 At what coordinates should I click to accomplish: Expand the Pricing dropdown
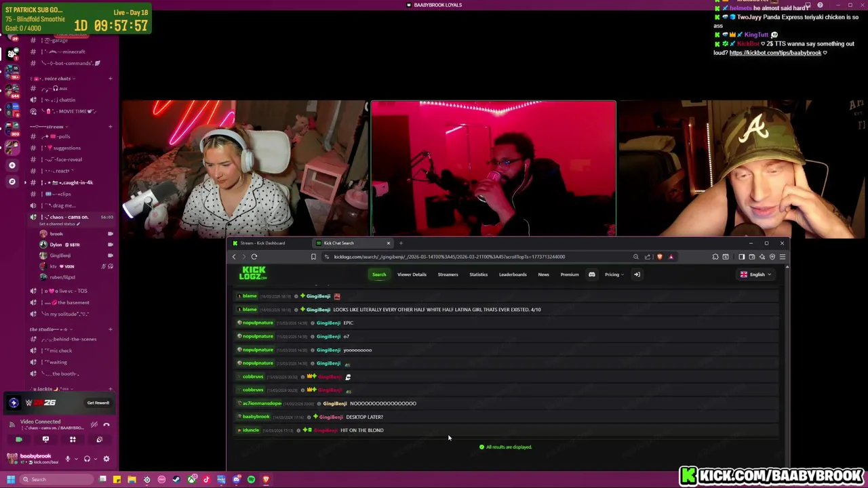pyautogui.click(x=614, y=274)
